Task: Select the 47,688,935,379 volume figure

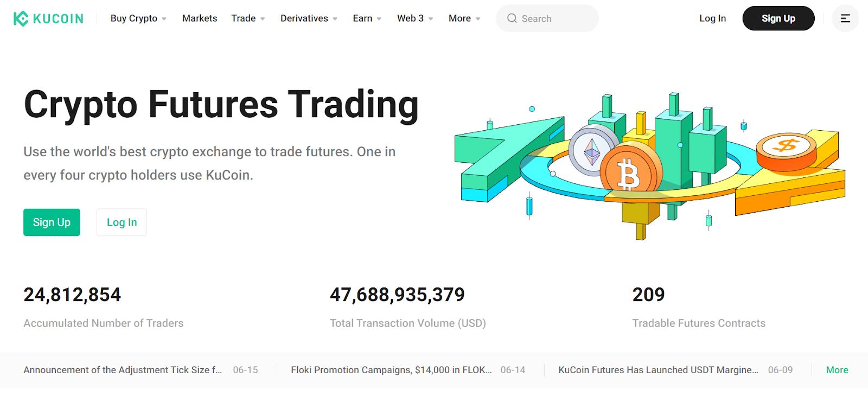Action: coord(397,295)
